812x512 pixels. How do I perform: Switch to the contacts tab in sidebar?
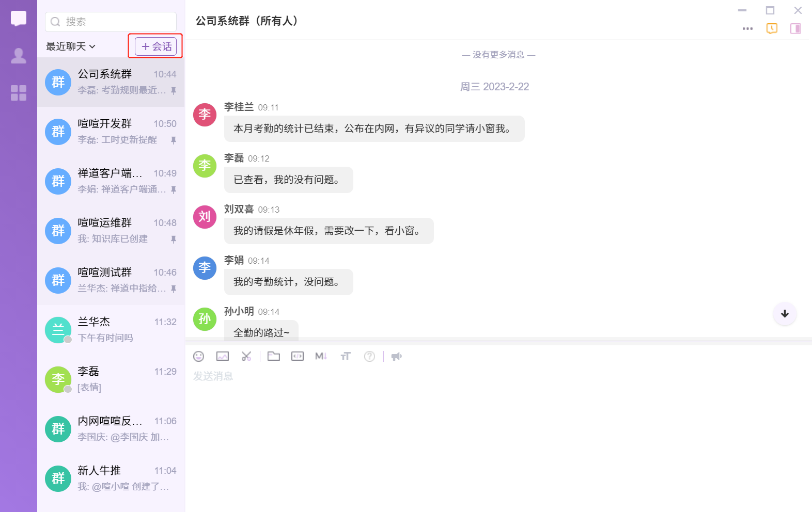[x=19, y=56]
